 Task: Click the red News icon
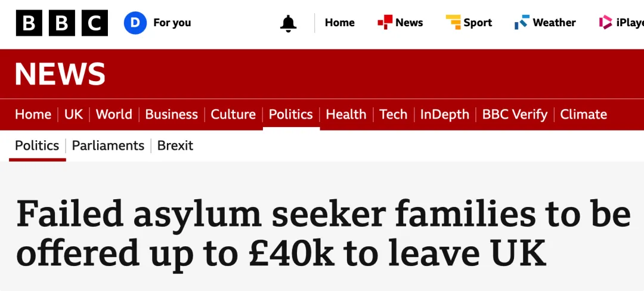pos(385,23)
